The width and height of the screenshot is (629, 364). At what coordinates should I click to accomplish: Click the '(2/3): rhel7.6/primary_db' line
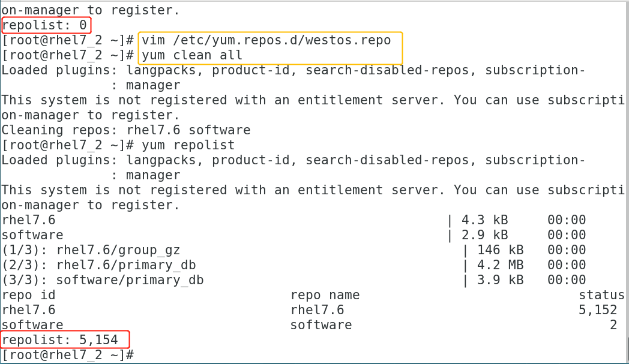98,264
